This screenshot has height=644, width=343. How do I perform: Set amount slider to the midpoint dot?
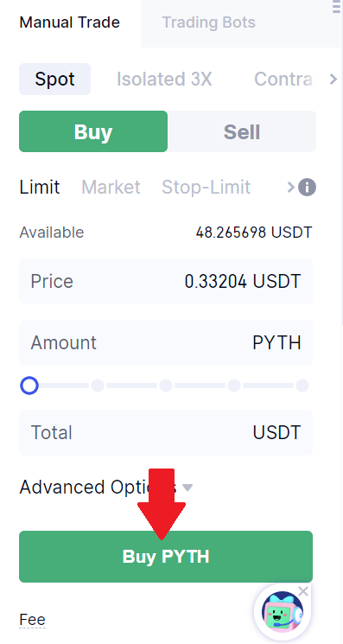166,386
